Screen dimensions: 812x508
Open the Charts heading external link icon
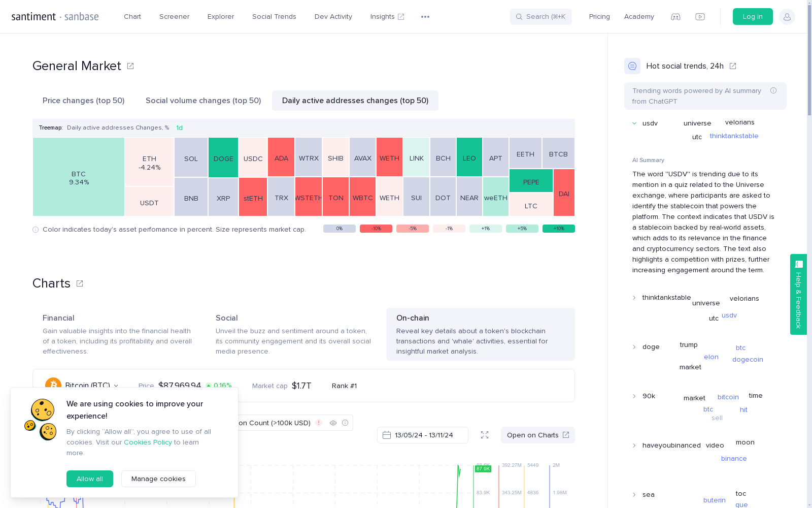[x=80, y=283]
